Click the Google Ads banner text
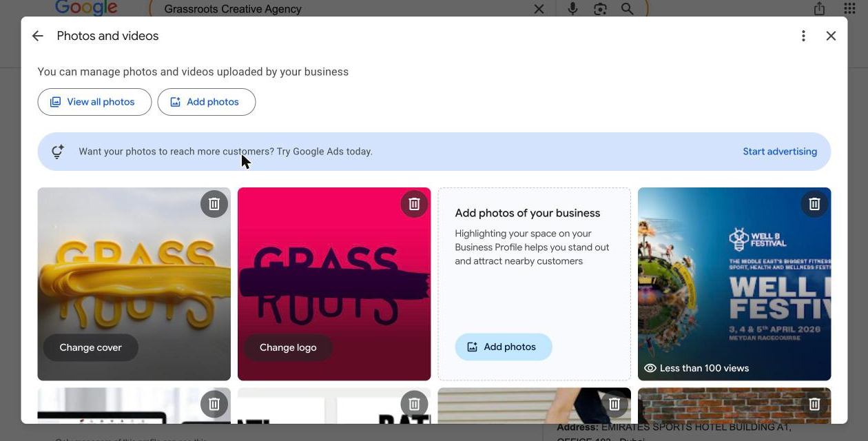Screen dimensions: 868x441 click(x=225, y=152)
